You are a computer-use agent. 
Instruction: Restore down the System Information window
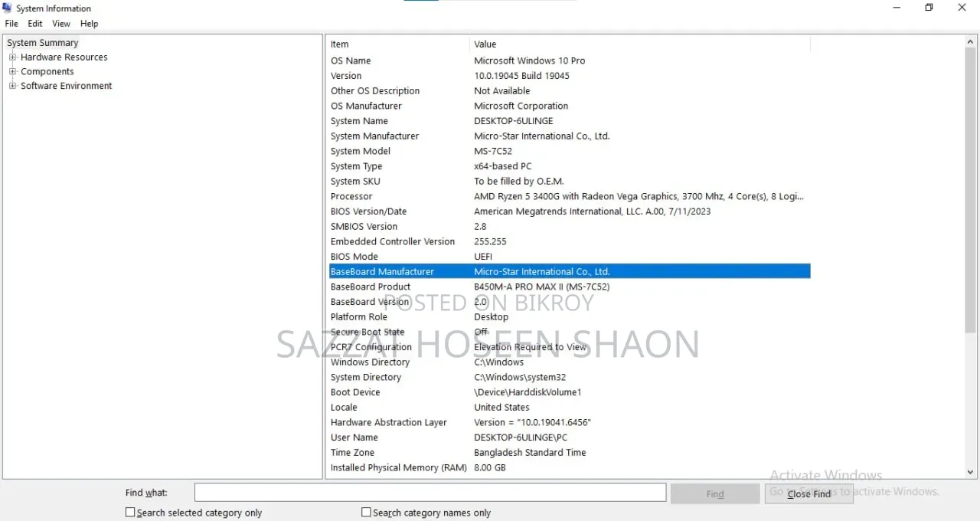[x=929, y=8]
